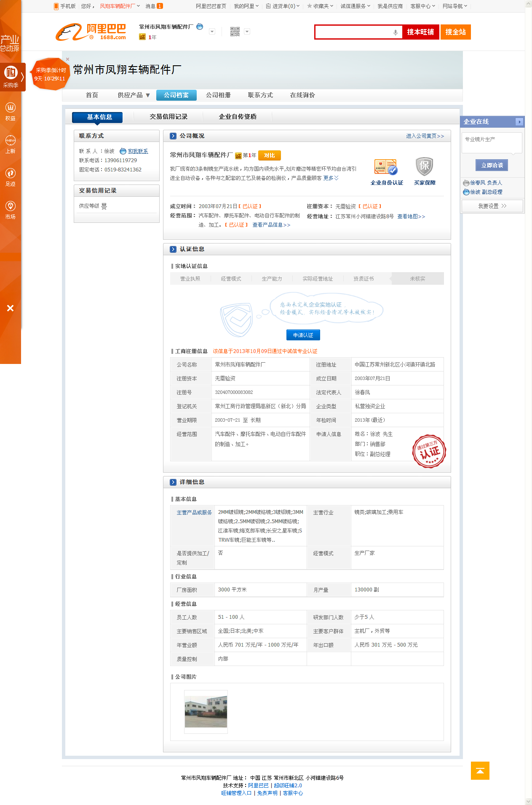Click the 通过第三方认证 red stamp
The height and width of the screenshot is (805, 532).
(x=429, y=452)
